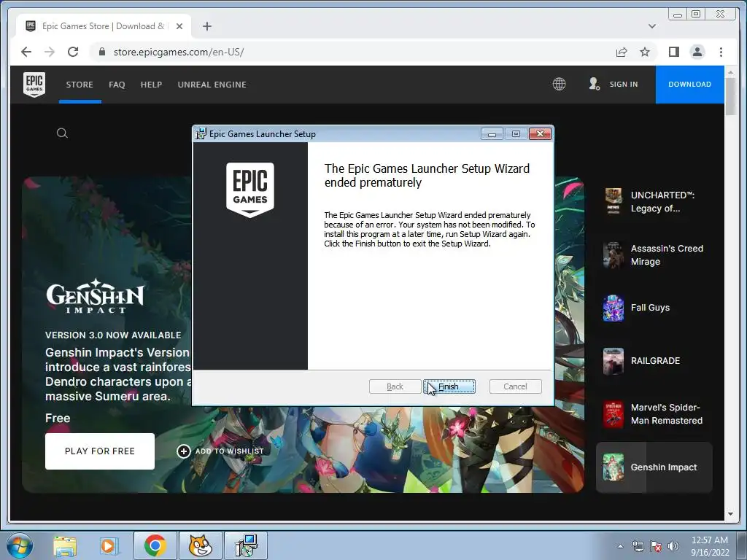Minimize the Epic Games Launcher Setup dialog
This screenshot has width=747, height=560.
(492, 134)
